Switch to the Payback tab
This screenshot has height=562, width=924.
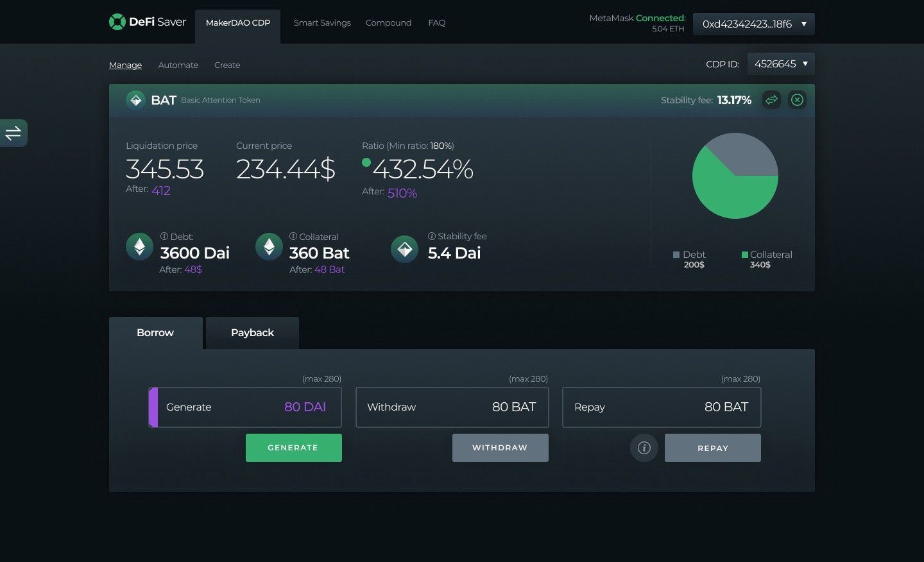[x=252, y=332]
